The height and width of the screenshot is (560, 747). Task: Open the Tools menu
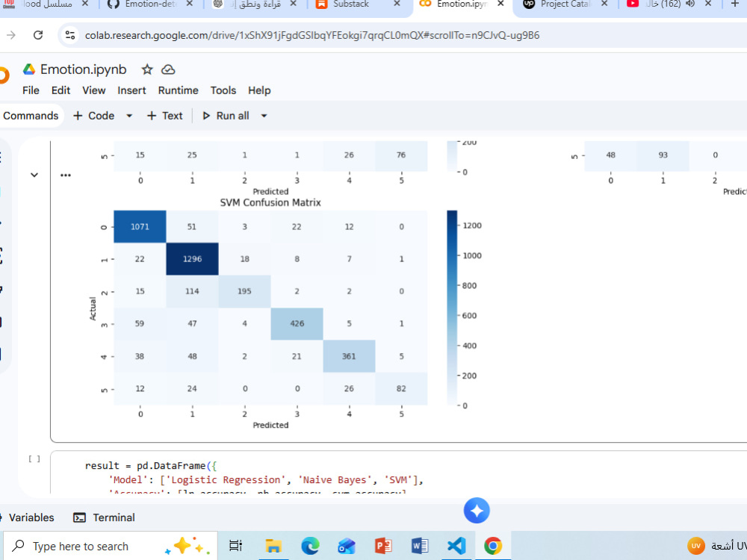[223, 90]
